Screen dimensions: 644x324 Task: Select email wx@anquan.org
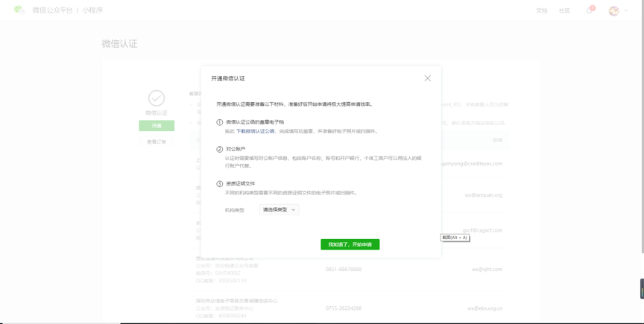(x=484, y=195)
